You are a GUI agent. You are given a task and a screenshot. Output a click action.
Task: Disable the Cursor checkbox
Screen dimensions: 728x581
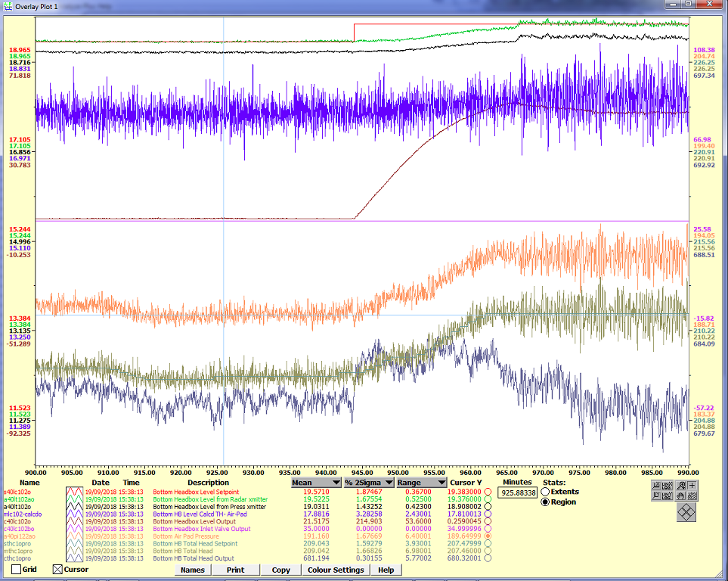point(58,570)
